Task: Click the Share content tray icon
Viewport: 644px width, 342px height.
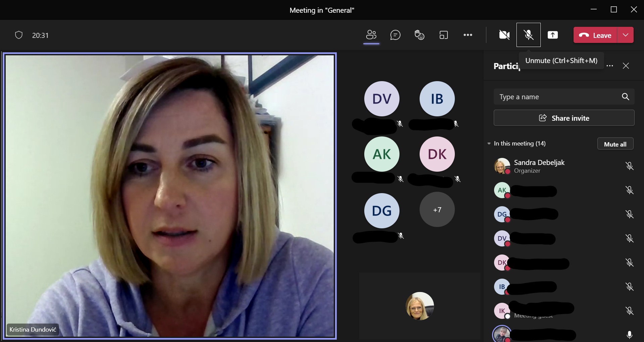Action: [552, 35]
